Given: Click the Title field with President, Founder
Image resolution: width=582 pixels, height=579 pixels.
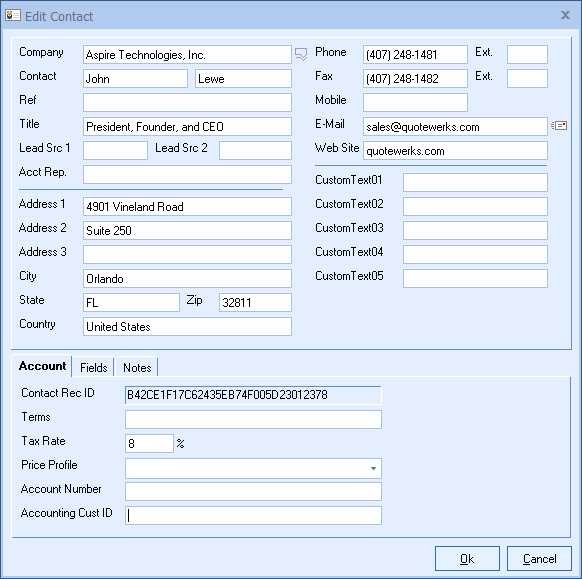Looking at the screenshot, I should 187,127.
